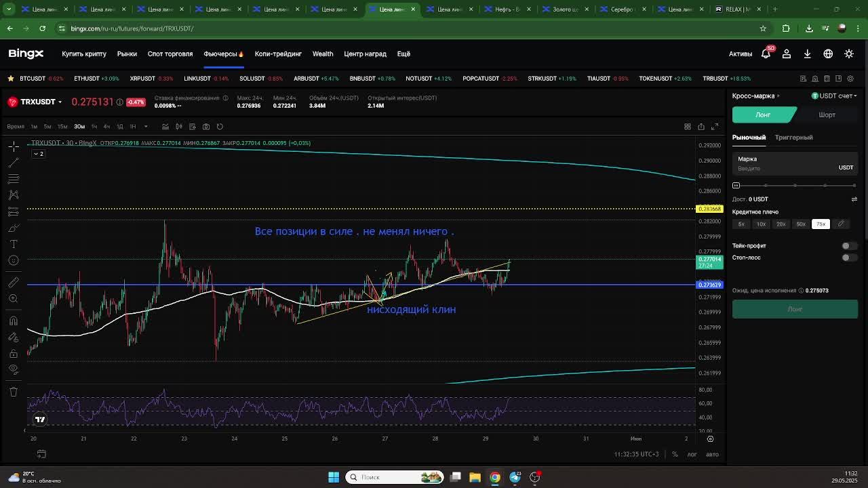This screenshot has width=868, height=488.
Task: Select the trend line drawing tool
Action: tap(14, 163)
